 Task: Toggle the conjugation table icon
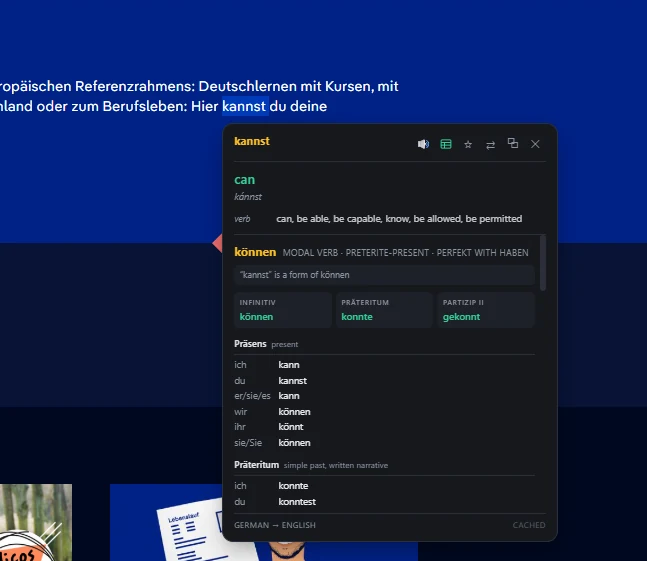pos(446,144)
